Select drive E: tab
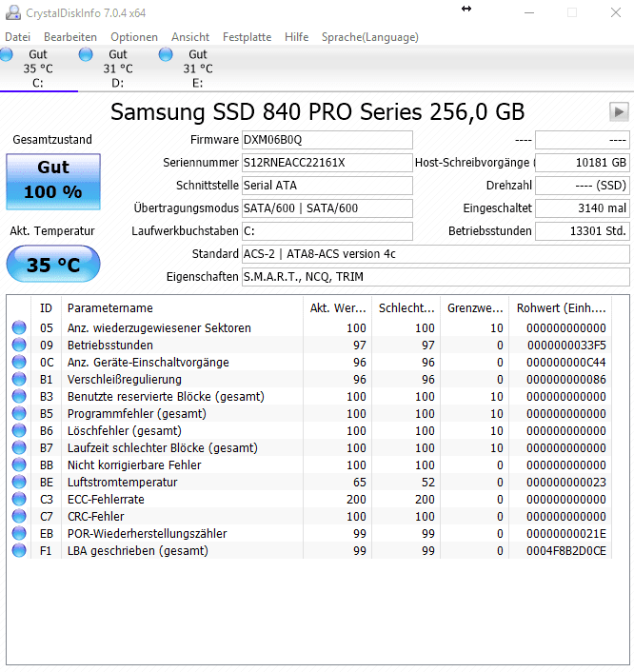This screenshot has height=672, width=634. point(198,69)
